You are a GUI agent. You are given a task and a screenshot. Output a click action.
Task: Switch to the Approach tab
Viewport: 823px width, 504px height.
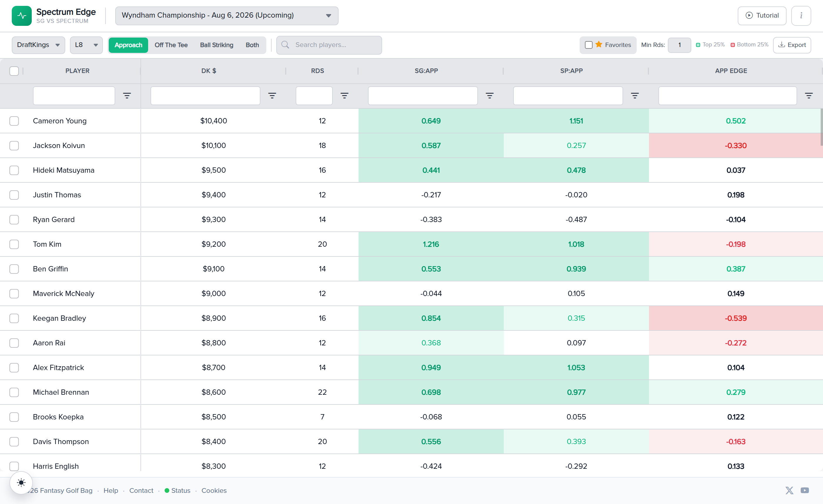pyautogui.click(x=128, y=45)
